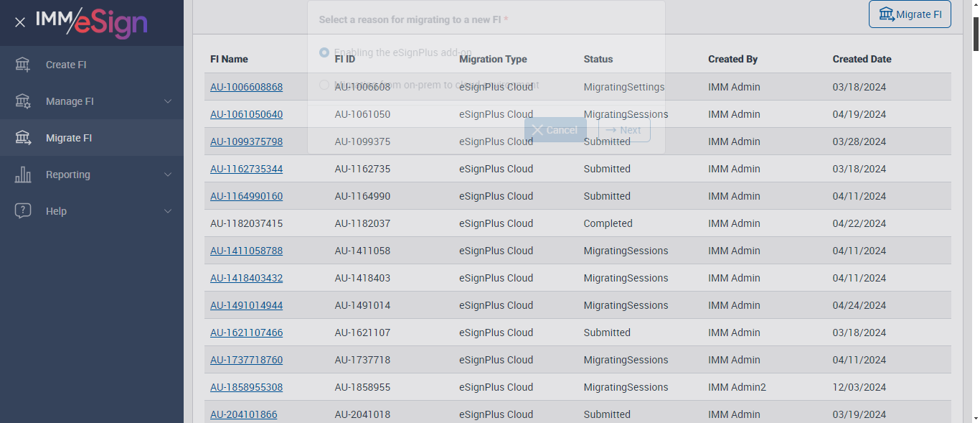Click the Created Date column header
Screen dimensions: 980x423
862,59
